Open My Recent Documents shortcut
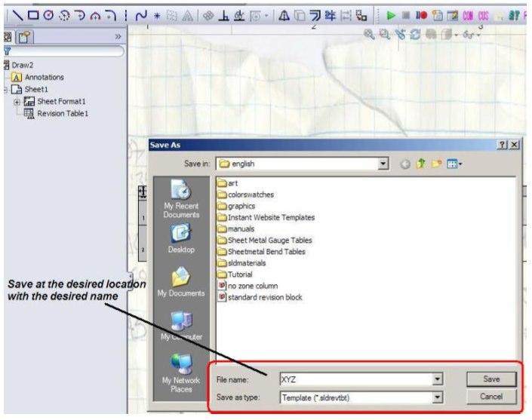532x420 pixels. [181, 199]
